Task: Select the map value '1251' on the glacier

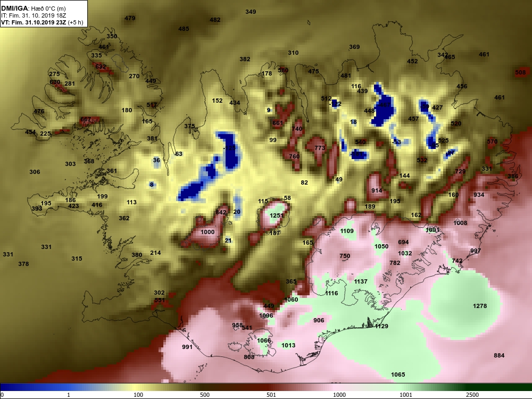Action: tap(277, 216)
